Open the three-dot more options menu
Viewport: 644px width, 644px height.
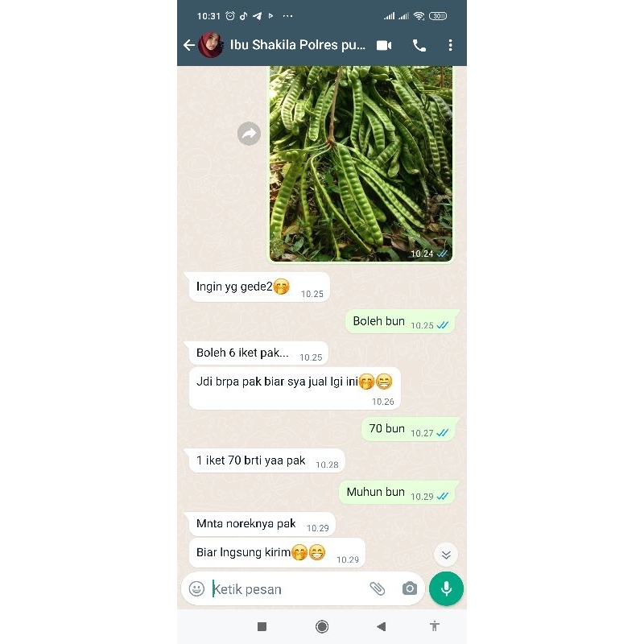tap(451, 45)
